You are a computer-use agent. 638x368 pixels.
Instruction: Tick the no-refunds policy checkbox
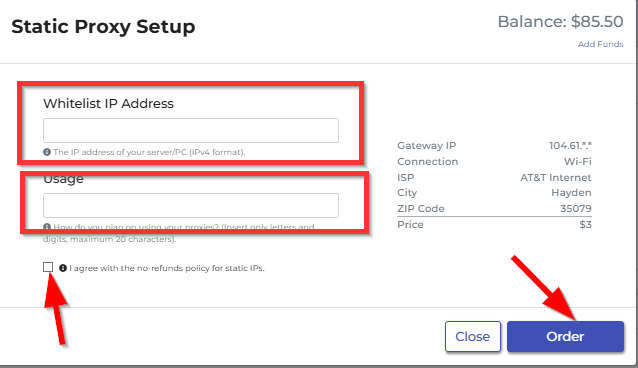pos(48,267)
